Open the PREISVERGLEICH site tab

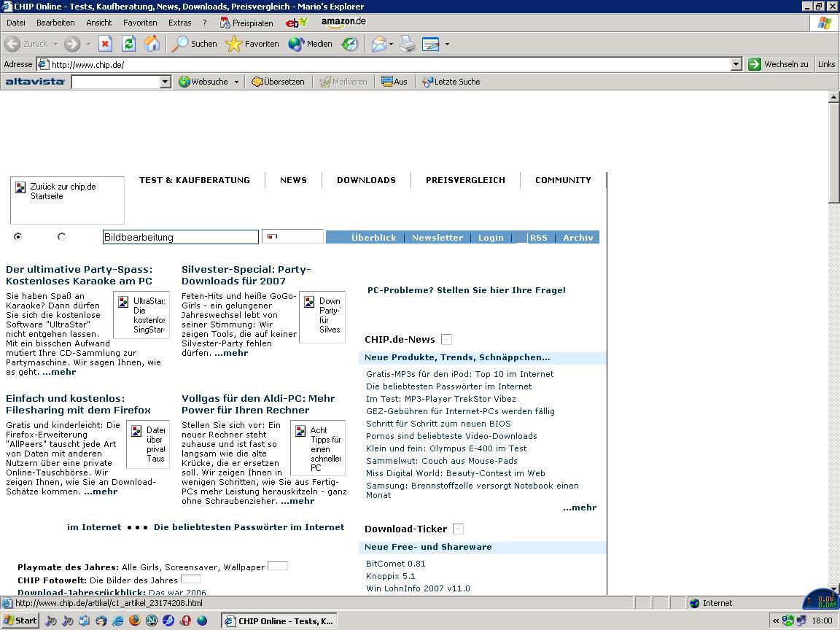coord(465,180)
